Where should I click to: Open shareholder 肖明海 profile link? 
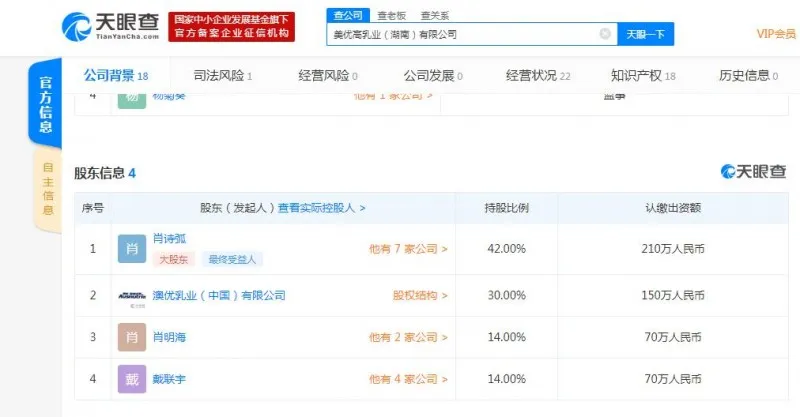tap(169, 337)
